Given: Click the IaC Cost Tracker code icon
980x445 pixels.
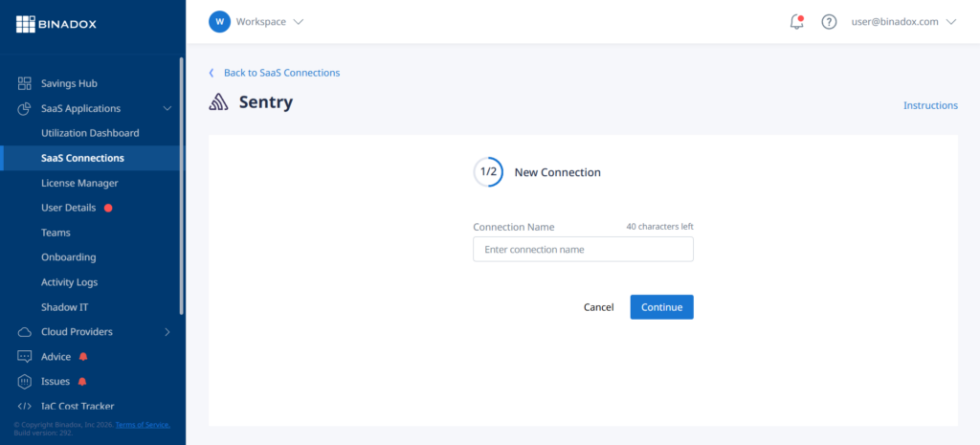Looking at the screenshot, I should [x=24, y=407].
